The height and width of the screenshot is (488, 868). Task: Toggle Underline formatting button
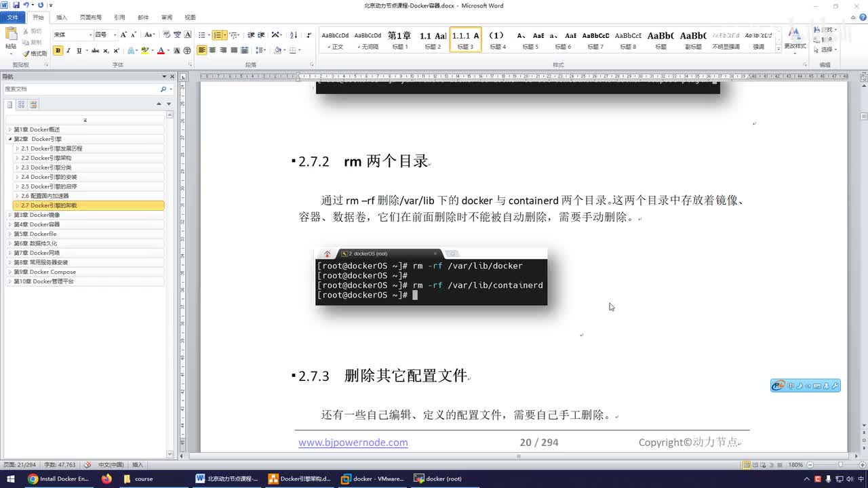(x=79, y=51)
